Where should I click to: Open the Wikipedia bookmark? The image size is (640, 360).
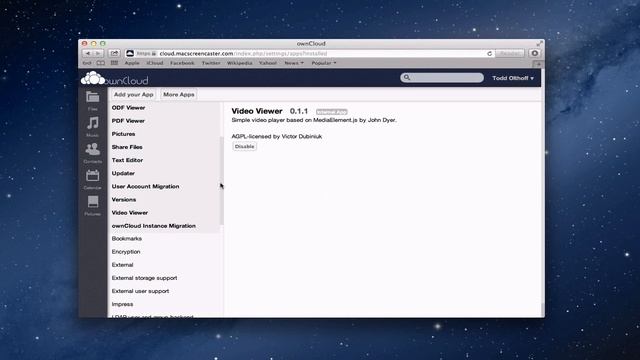240,63
